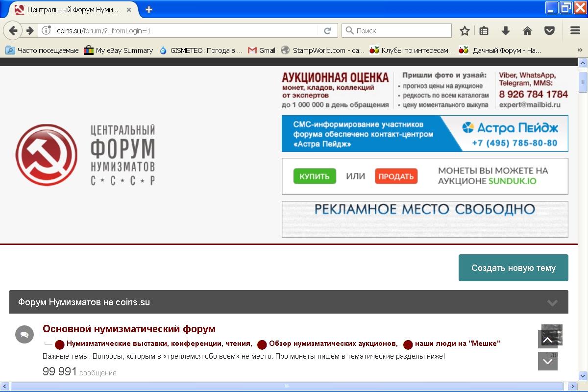Click the 'Аукционная оценка' banner

coord(425,90)
